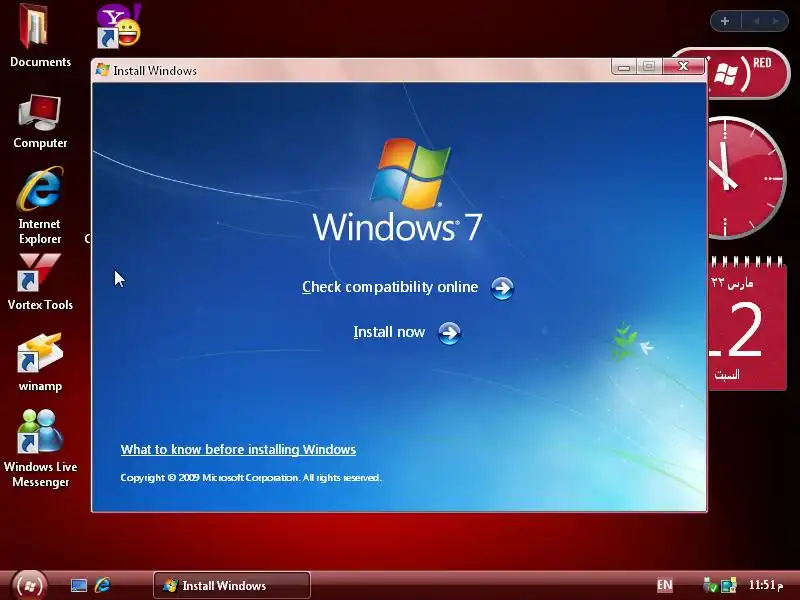Open the Yahoo Messenger desktop shortcut

pos(118,27)
